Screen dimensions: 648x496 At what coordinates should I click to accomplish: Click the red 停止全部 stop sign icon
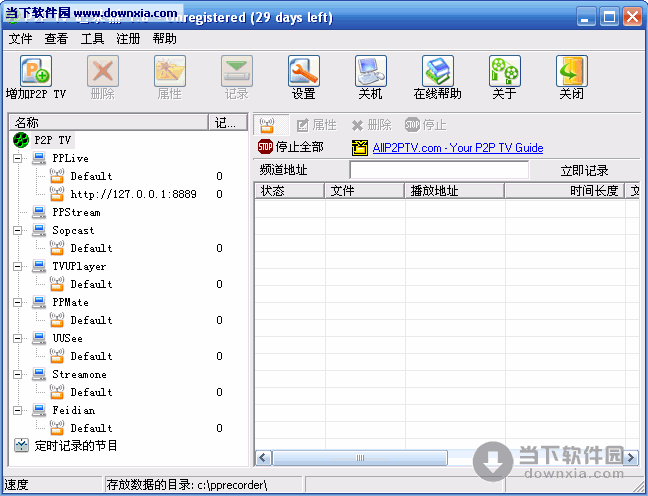[x=265, y=147]
